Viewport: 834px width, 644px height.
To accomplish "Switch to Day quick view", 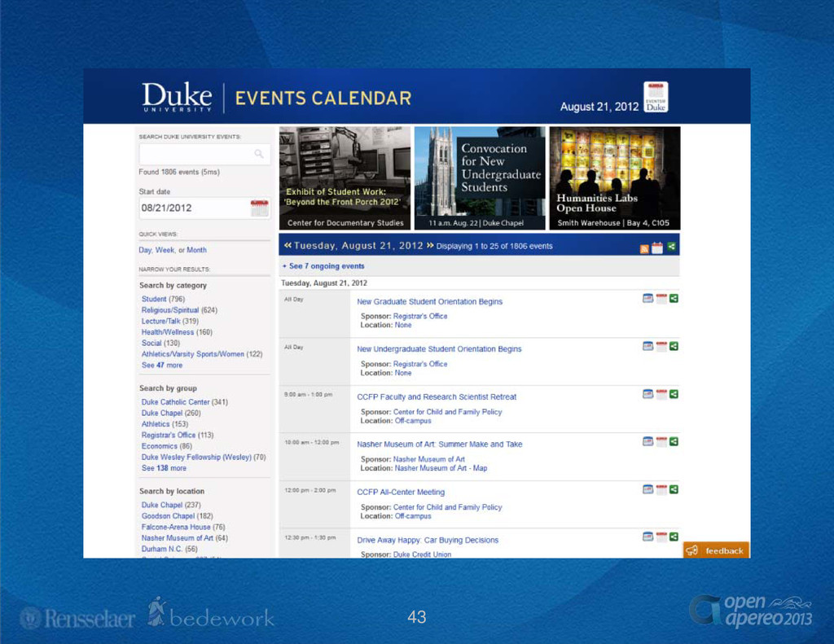I will tap(145, 250).
